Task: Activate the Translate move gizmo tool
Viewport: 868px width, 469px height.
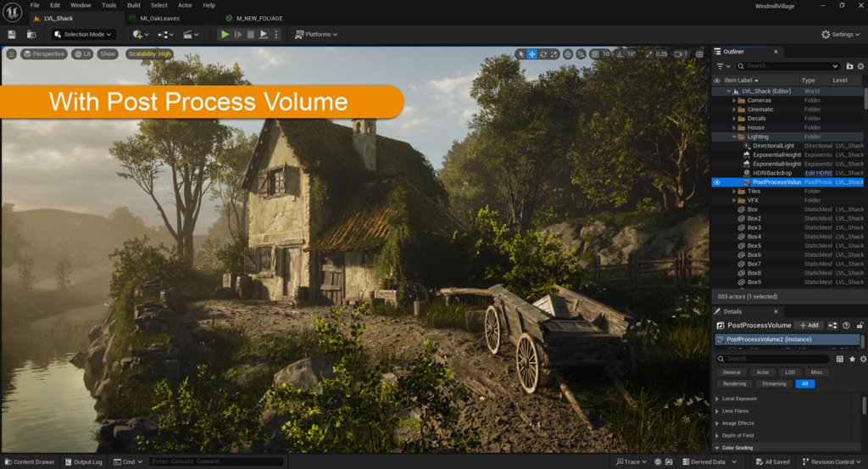Action: coord(532,53)
